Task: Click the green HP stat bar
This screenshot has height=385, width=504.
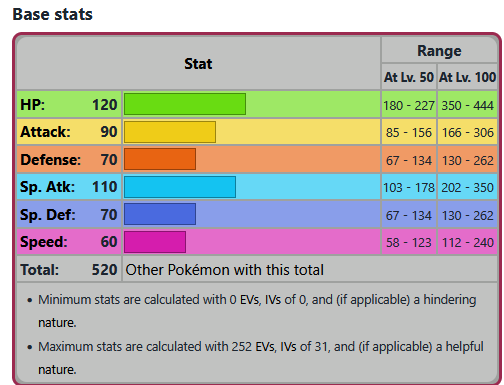Action: (x=185, y=104)
